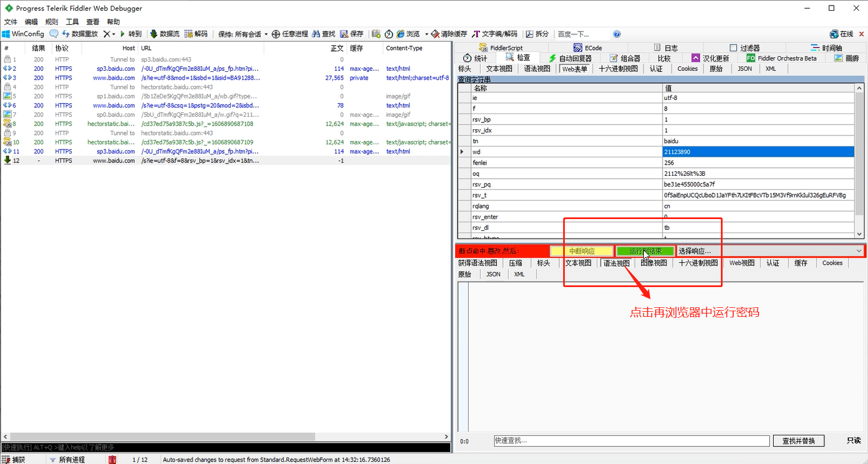The width and height of the screenshot is (868, 464).
Task: Switch to the 汉化更新 tab
Action: coord(710,58)
